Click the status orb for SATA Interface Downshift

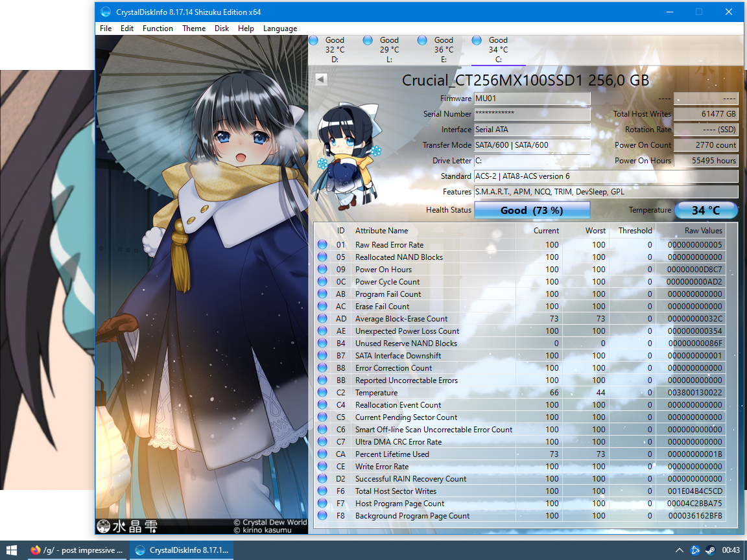point(322,356)
